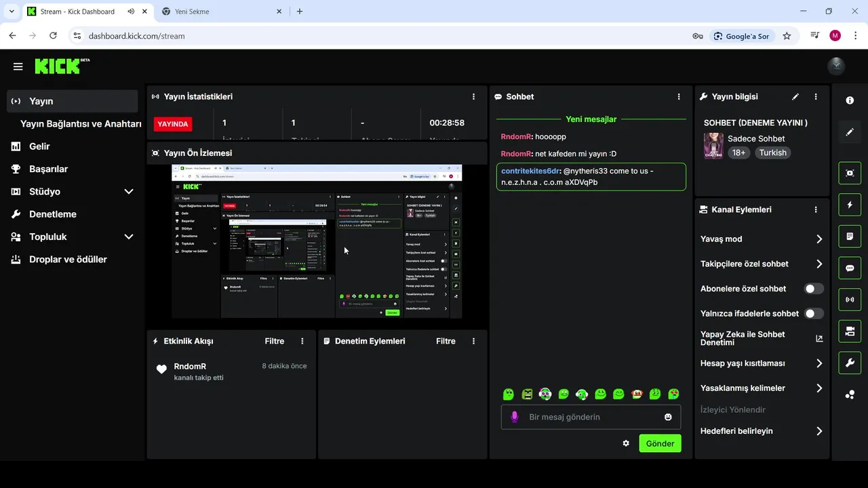This screenshot has width=868, height=488.
Task: Click the three-dots cluster icon at sidebar bottom
Action: coord(850,394)
